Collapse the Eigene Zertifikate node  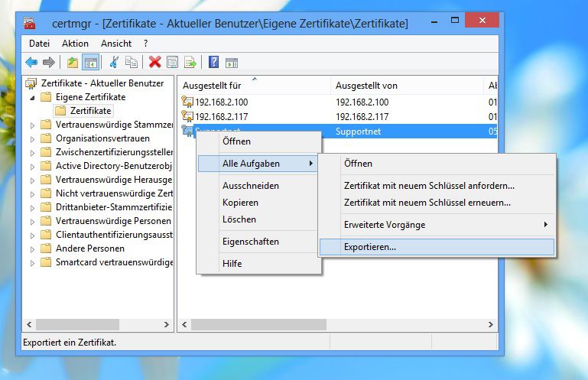pos(33,98)
